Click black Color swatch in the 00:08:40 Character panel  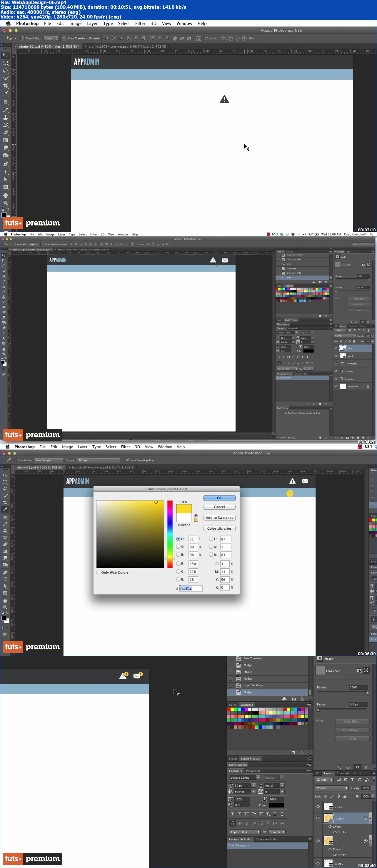(x=276, y=805)
